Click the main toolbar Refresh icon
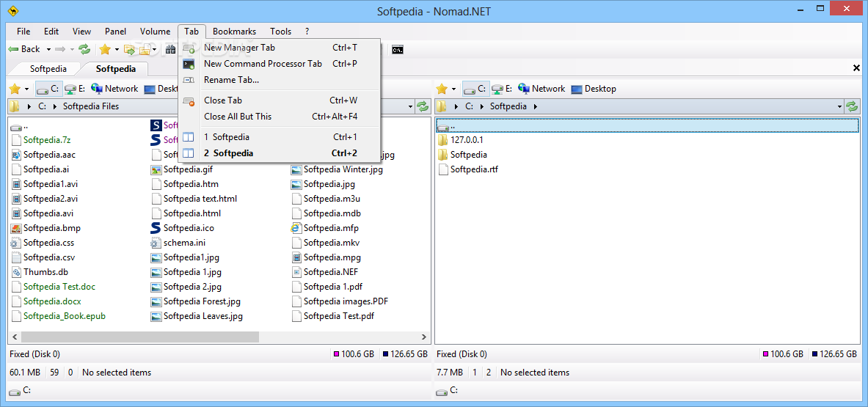Image resolution: width=868 pixels, height=407 pixels. 84,49
